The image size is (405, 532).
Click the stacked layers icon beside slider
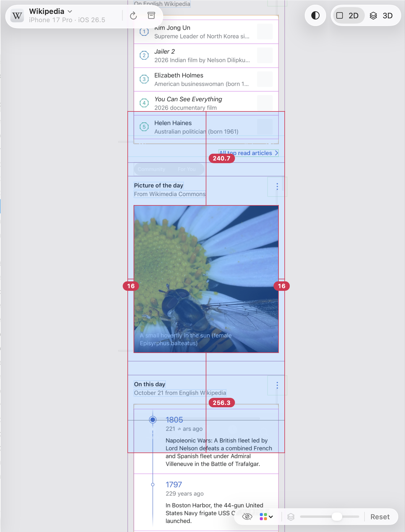[x=291, y=517]
